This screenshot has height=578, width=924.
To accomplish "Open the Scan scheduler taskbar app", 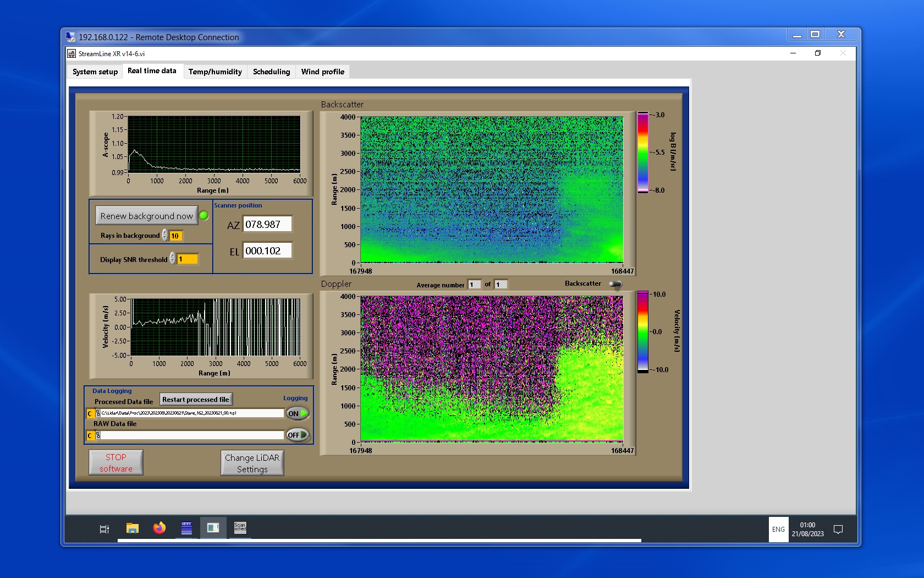I will tap(240, 528).
